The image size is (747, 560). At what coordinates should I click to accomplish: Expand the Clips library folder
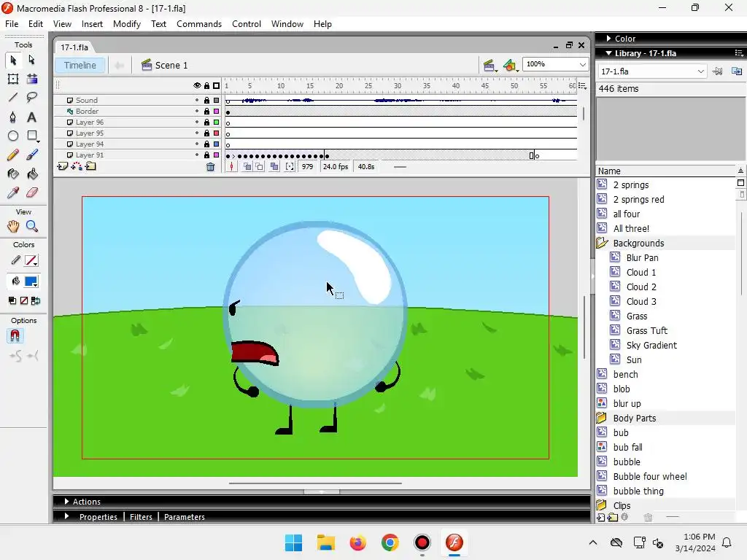(602, 505)
